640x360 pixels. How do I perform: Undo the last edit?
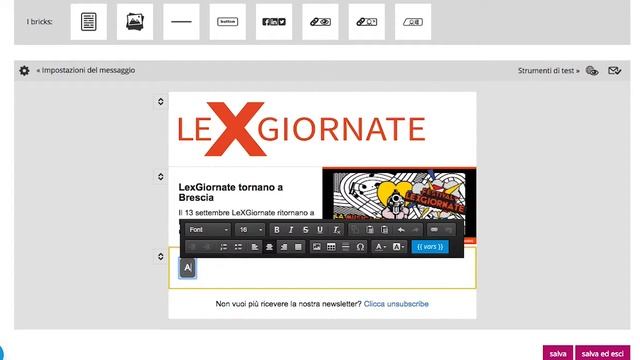(x=401, y=230)
